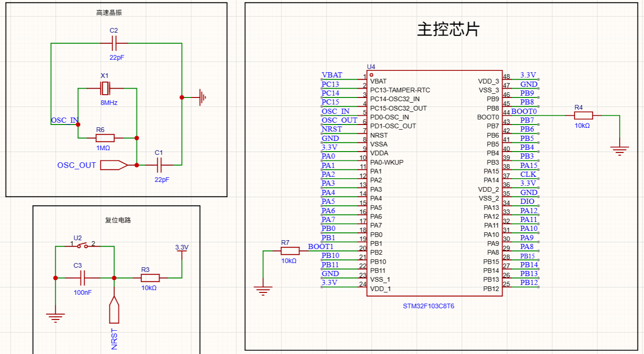Screen dimensions: 644x354
Task: Click the BOOT0 net label
Action: [524, 111]
